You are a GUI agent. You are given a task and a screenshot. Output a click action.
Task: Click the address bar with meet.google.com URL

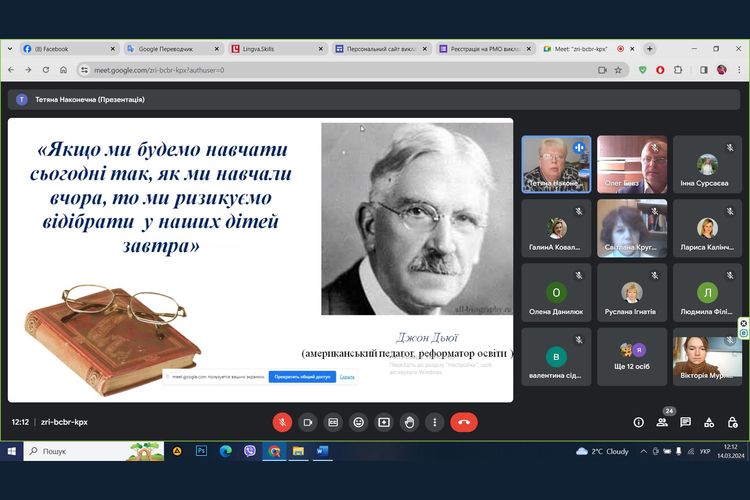coord(300,70)
